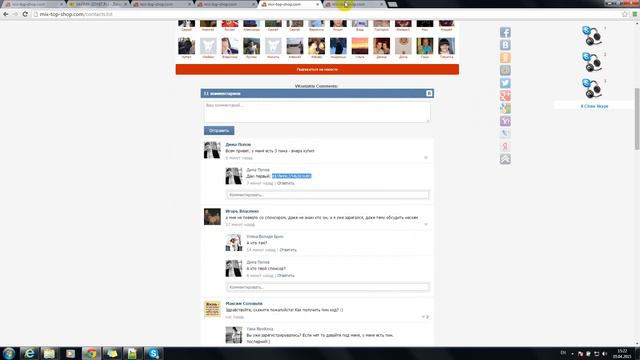Share via the VKontakte icon
The height and width of the screenshot is (360, 640).
(x=505, y=45)
